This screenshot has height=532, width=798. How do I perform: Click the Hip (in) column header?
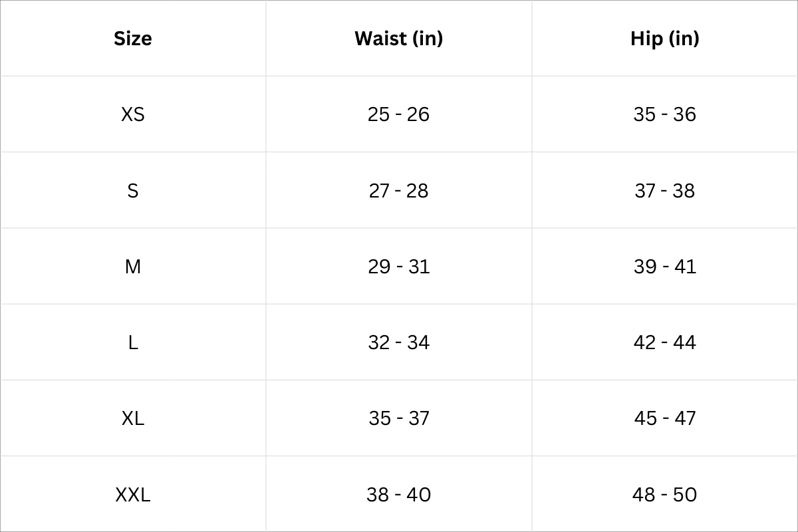click(x=664, y=39)
